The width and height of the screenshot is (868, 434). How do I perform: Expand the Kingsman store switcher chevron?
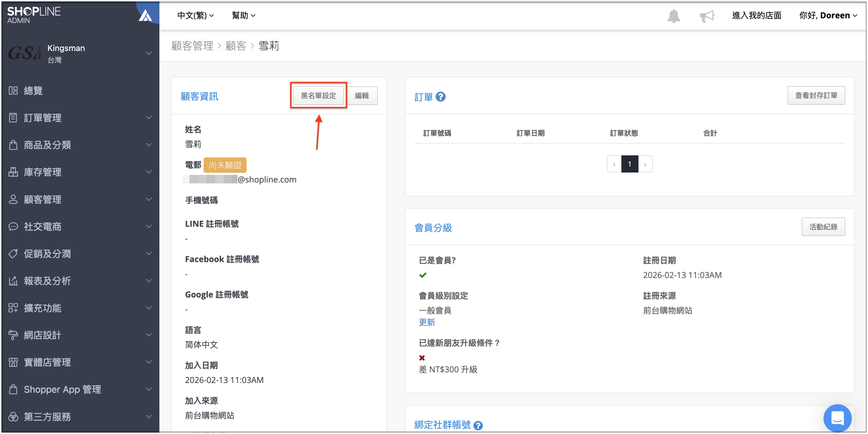pos(149,53)
